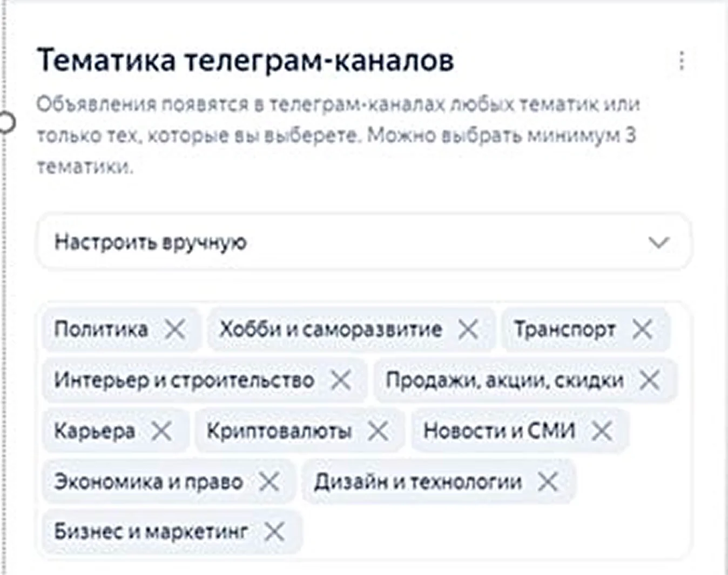Image resolution: width=728 pixels, height=575 pixels.
Task: Remove the Хобби и саморазвитие tag
Action: click(x=468, y=329)
